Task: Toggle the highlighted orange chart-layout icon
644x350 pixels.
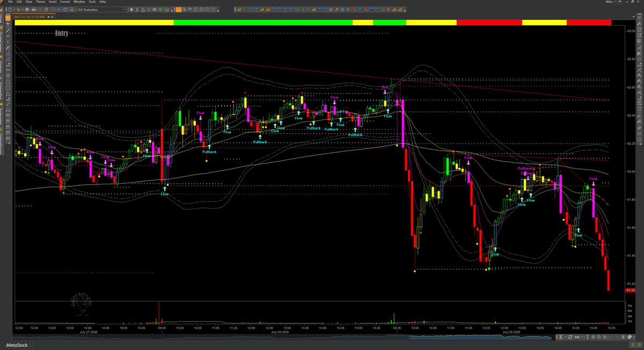Action: [178, 10]
